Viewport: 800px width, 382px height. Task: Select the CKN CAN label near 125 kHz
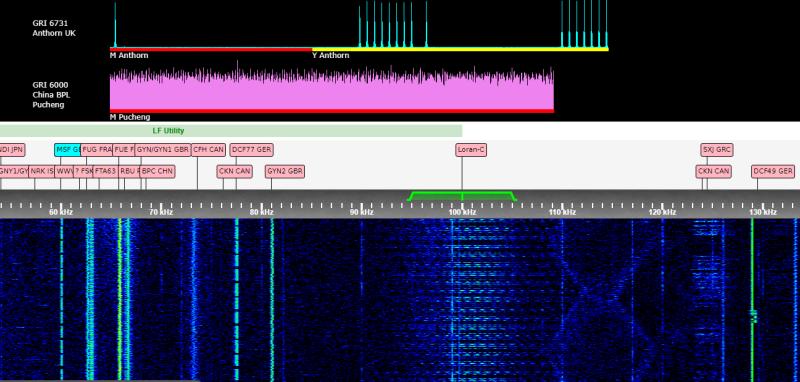coord(713,171)
